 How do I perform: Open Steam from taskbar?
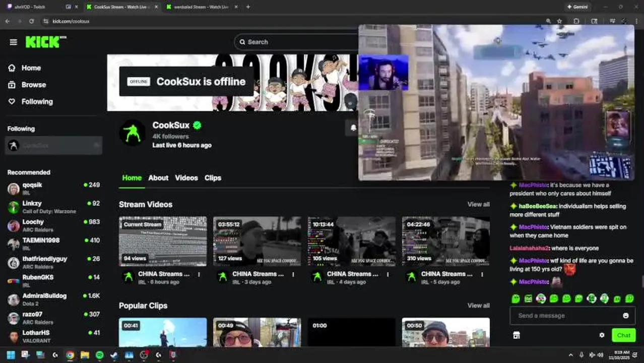tap(114, 355)
